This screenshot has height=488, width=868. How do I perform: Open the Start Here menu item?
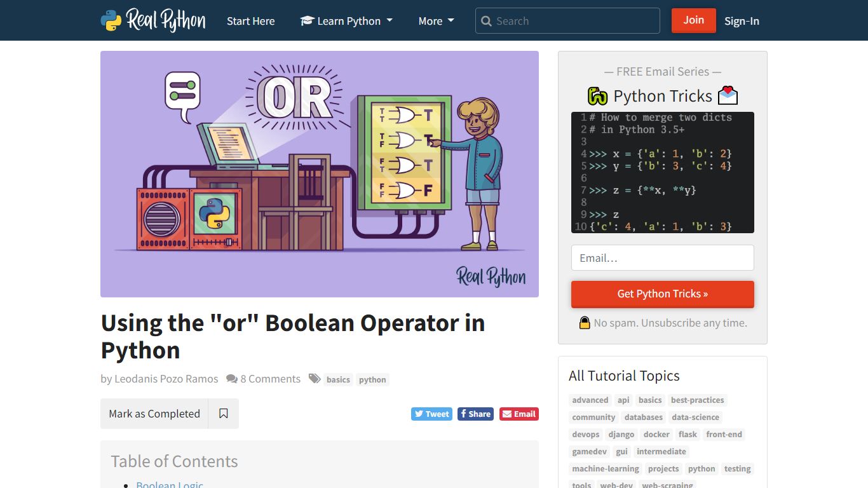click(251, 21)
